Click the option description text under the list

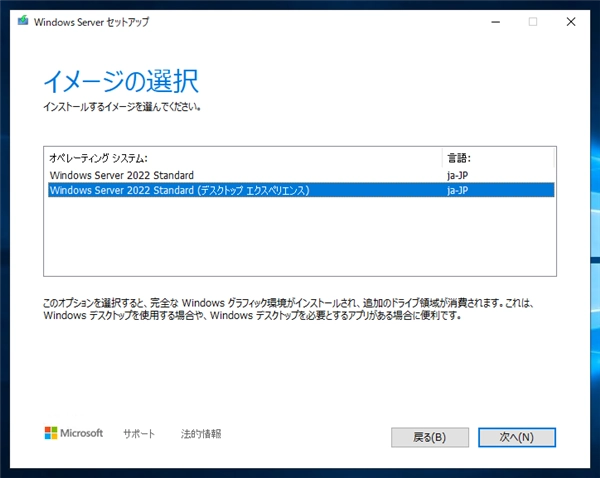tap(289, 309)
